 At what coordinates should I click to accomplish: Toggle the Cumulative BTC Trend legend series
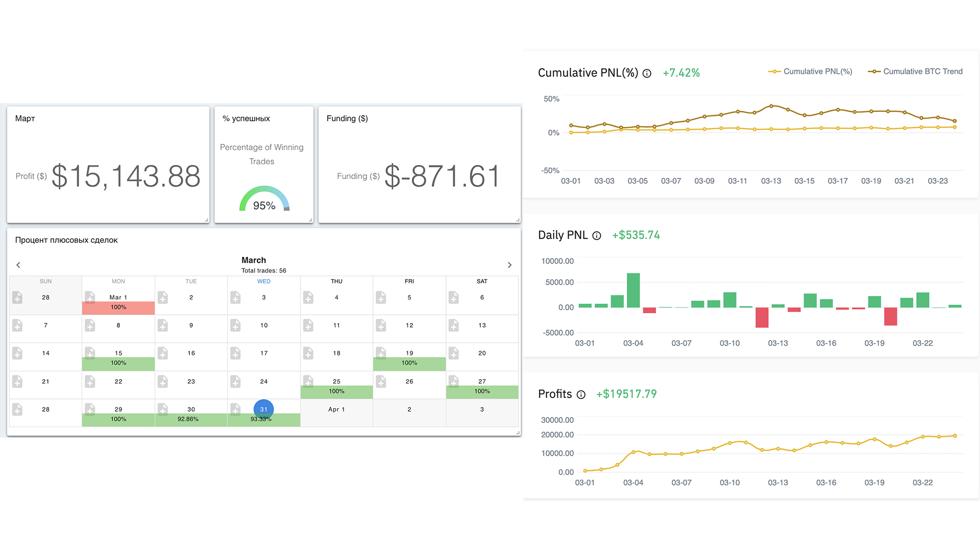pos(915,71)
